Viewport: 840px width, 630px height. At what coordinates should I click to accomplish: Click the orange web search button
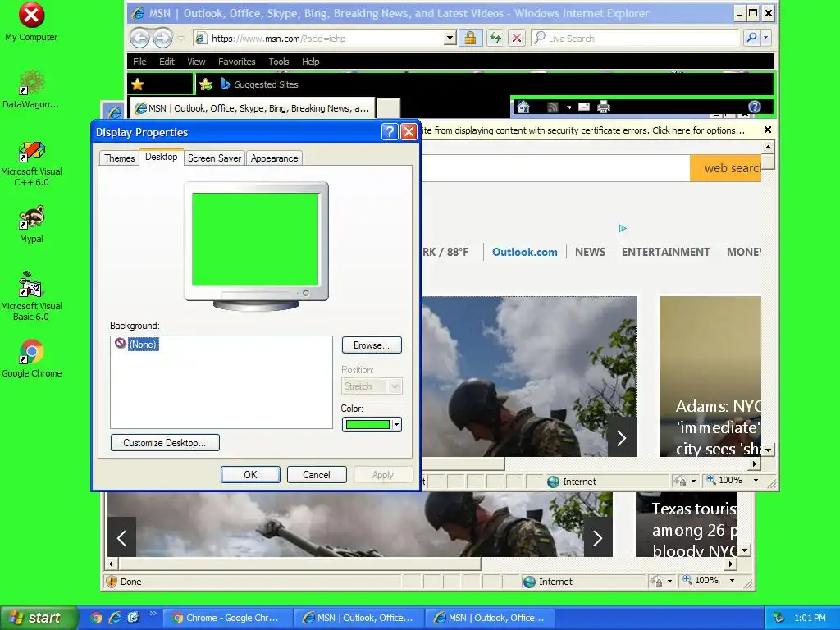point(725,168)
